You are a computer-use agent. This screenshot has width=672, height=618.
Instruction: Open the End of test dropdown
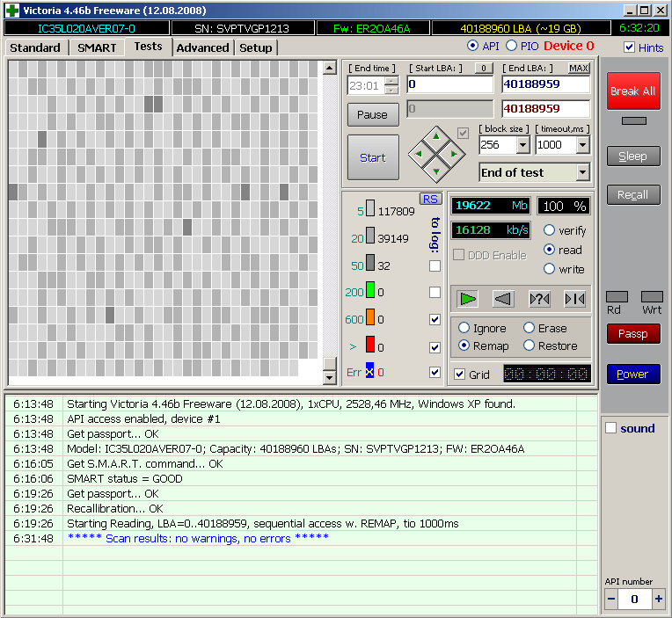point(582,172)
